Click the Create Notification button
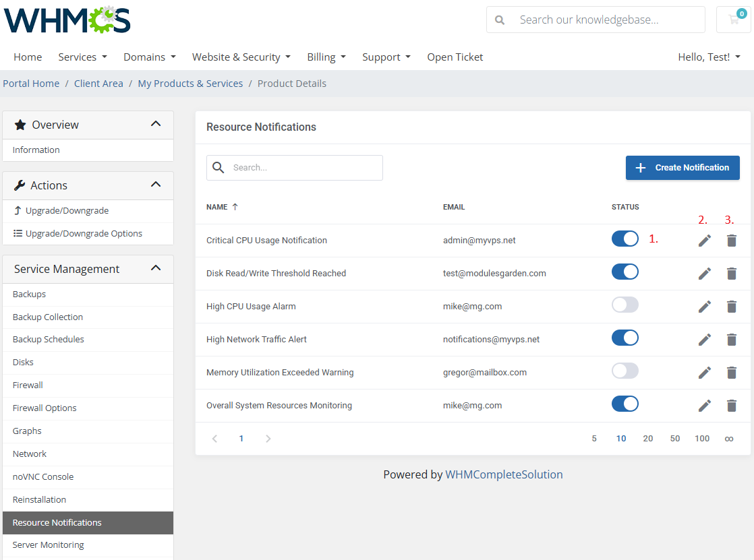The width and height of the screenshot is (754, 560). 683,168
